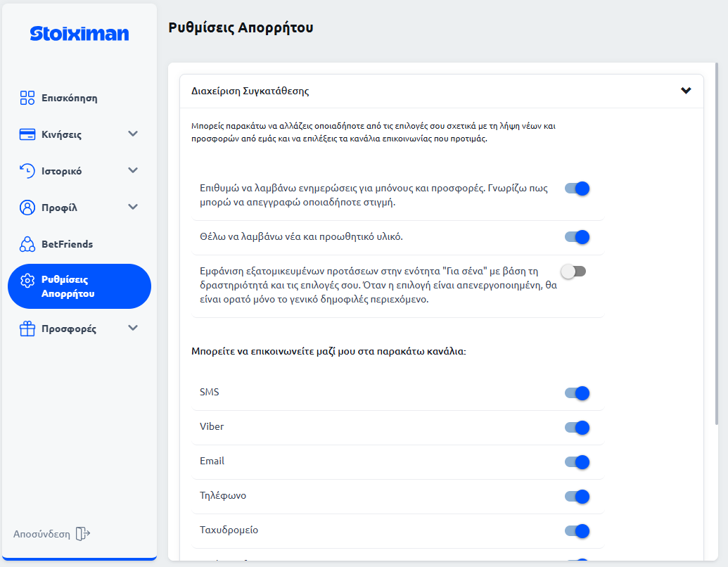
Task: Collapse the Διαχείριση Συγκατάθεσης section
Action: pos(686,91)
